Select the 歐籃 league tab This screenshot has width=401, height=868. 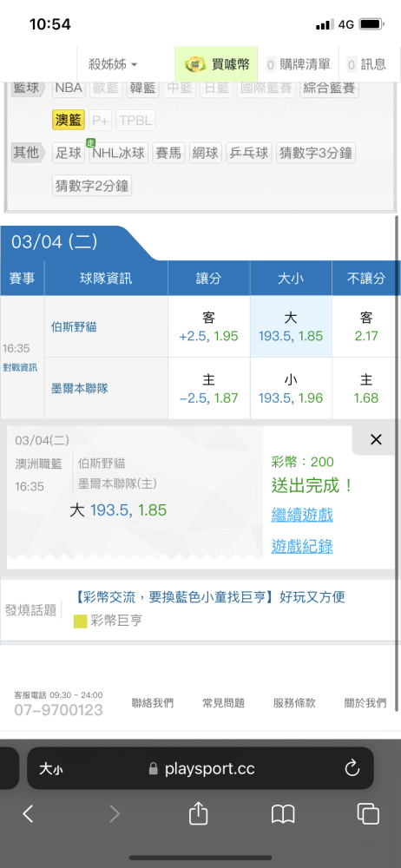click(106, 88)
